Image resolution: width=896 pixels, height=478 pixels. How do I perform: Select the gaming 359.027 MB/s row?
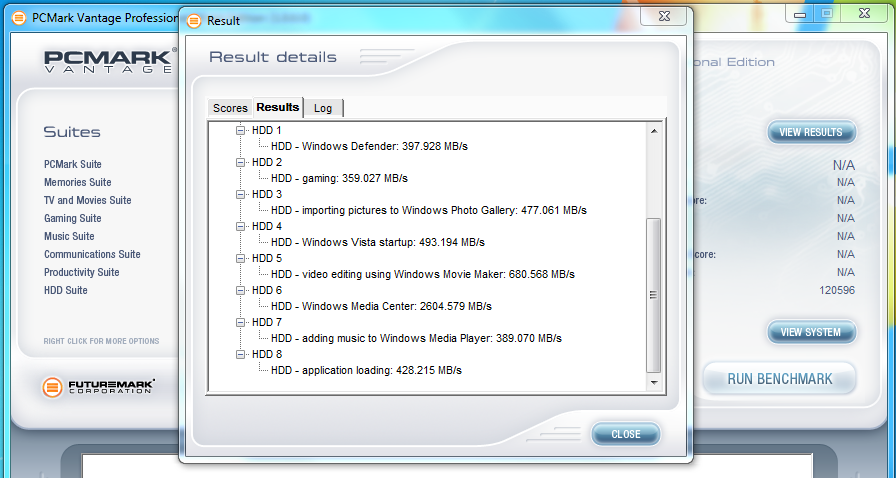[x=339, y=178]
